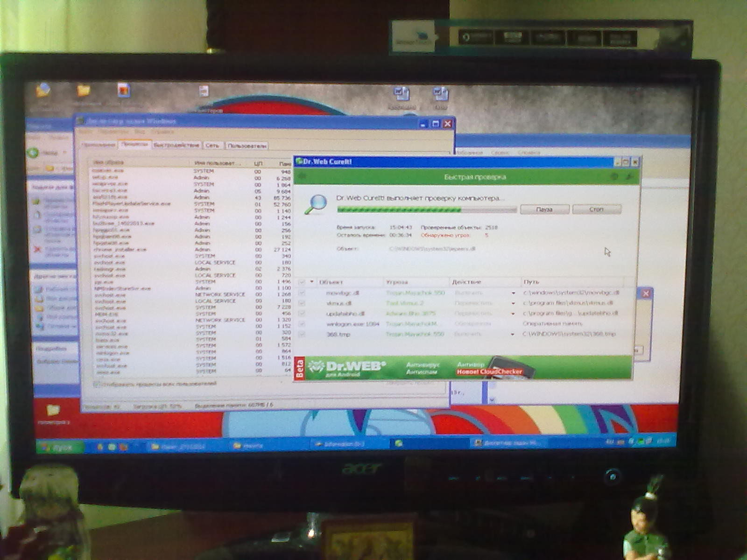Switch to the Сеть tab in Task Manager
The width and height of the screenshot is (747, 560).
tap(212, 145)
